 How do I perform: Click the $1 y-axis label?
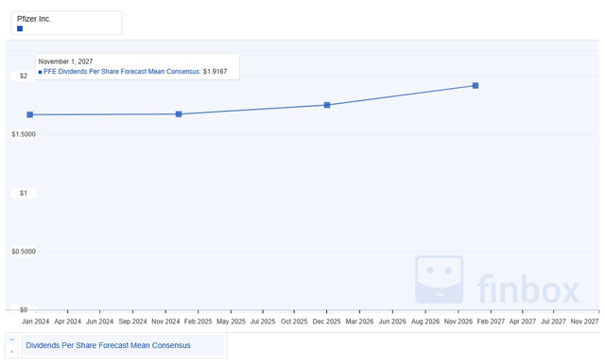click(24, 193)
